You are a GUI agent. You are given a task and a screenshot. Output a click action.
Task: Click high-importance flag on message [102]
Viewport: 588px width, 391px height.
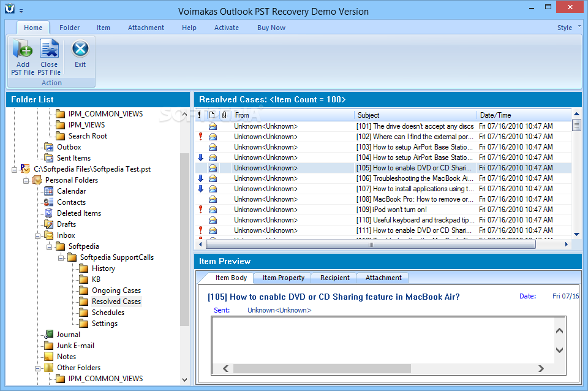(x=201, y=137)
